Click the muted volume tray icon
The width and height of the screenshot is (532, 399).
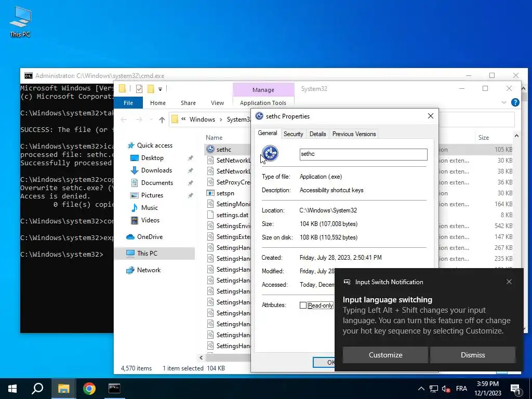446,389
